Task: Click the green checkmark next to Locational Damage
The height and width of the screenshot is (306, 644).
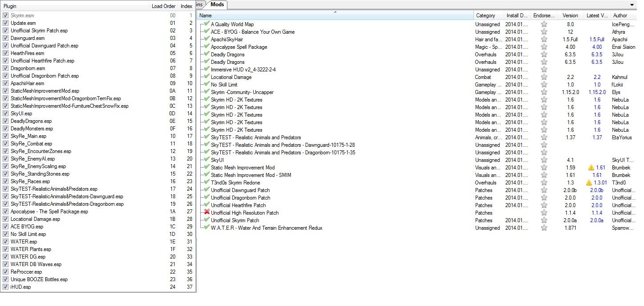Action: tap(207, 77)
